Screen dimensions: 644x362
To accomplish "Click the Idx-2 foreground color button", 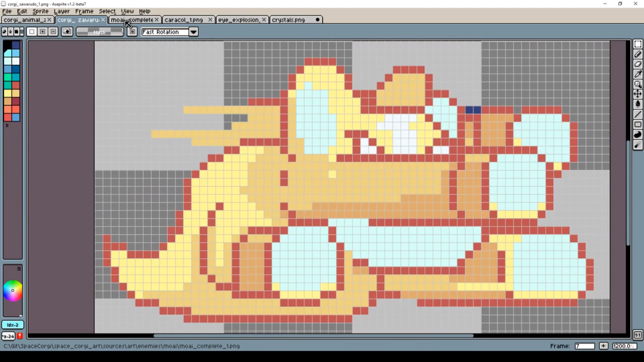I will coord(13,325).
